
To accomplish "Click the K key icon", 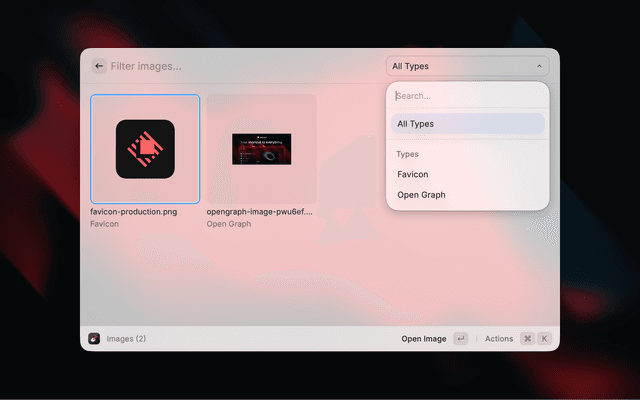I will click(545, 339).
